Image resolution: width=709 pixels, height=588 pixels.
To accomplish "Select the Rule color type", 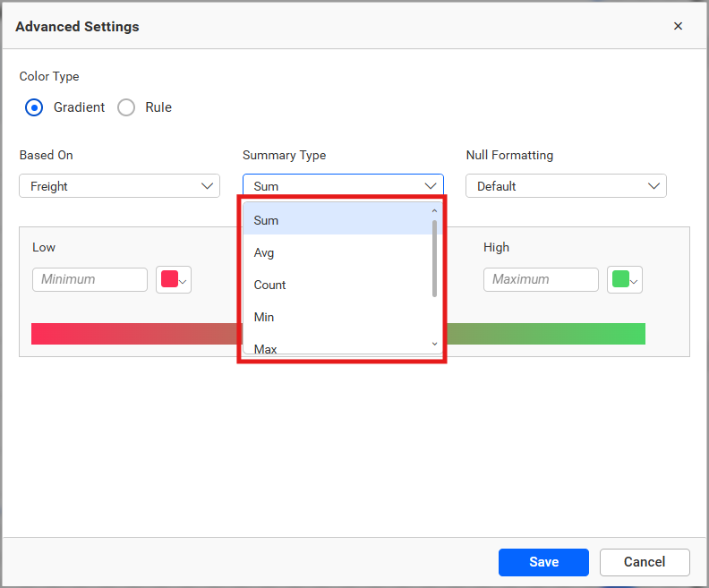I will pos(127,107).
